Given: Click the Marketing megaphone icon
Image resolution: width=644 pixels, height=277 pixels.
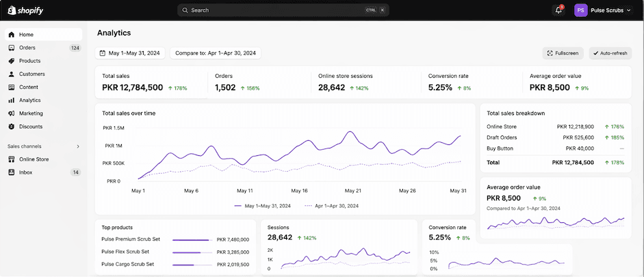Looking at the screenshot, I should [12, 114].
